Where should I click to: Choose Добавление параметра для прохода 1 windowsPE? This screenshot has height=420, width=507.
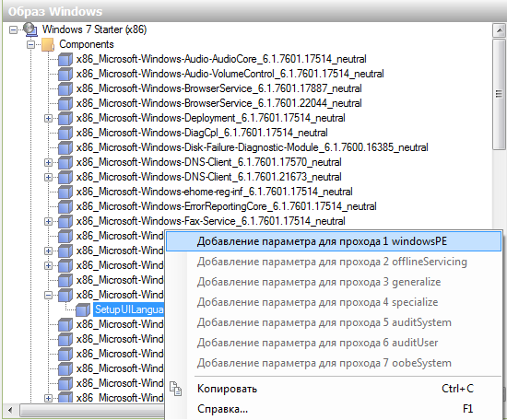tap(334, 241)
